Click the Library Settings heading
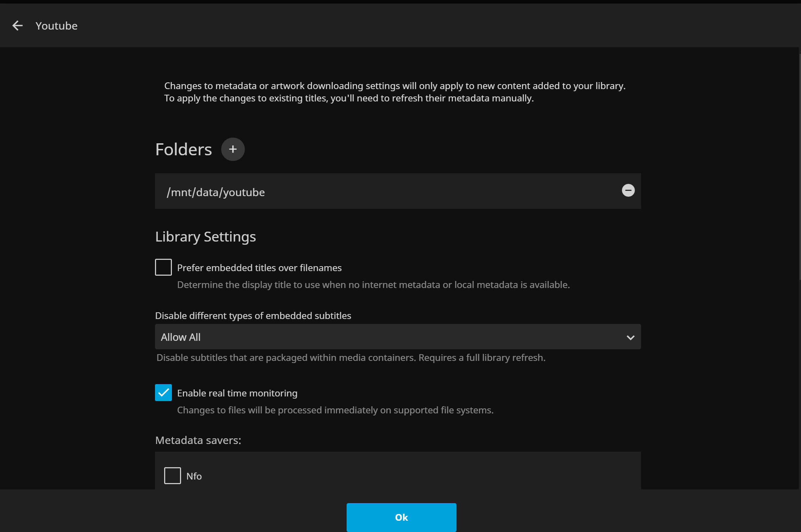The width and height of the screenshot is (801, 532). pos(205,237)
